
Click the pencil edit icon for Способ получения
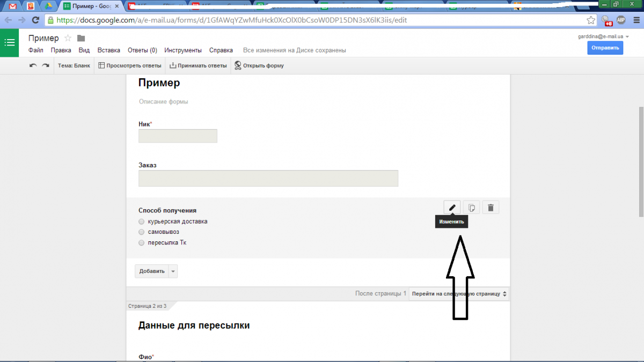452,207
